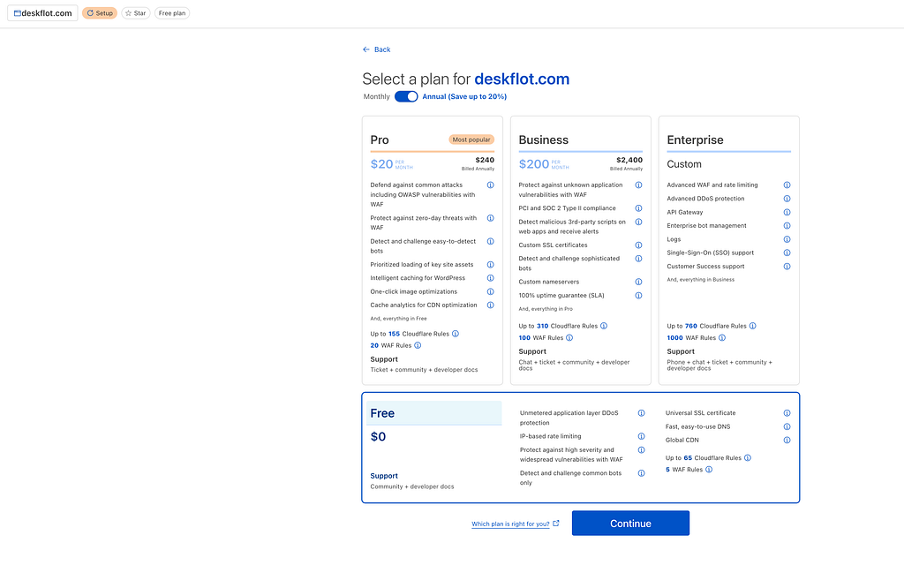Image resolution: width=904 pixels, height=588 pixels.
Task: Click info icon next to IP-based rate limiting
Action: coord(641,436)
